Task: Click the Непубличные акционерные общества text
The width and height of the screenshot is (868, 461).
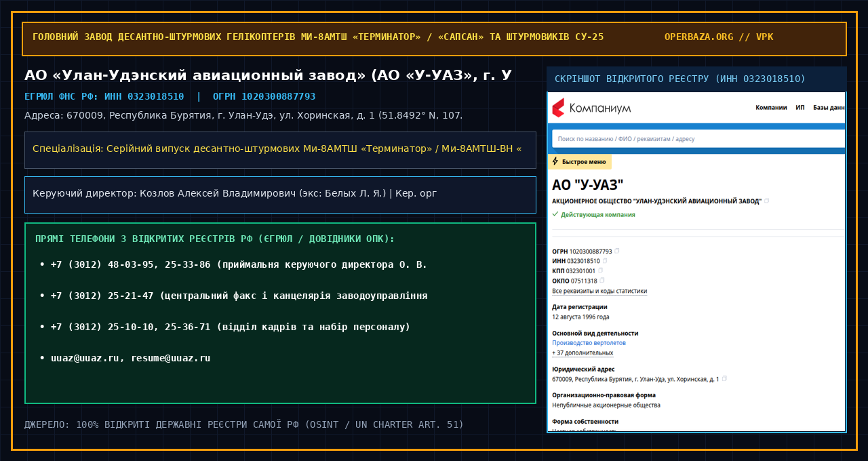Action: [x=606, y=405]
